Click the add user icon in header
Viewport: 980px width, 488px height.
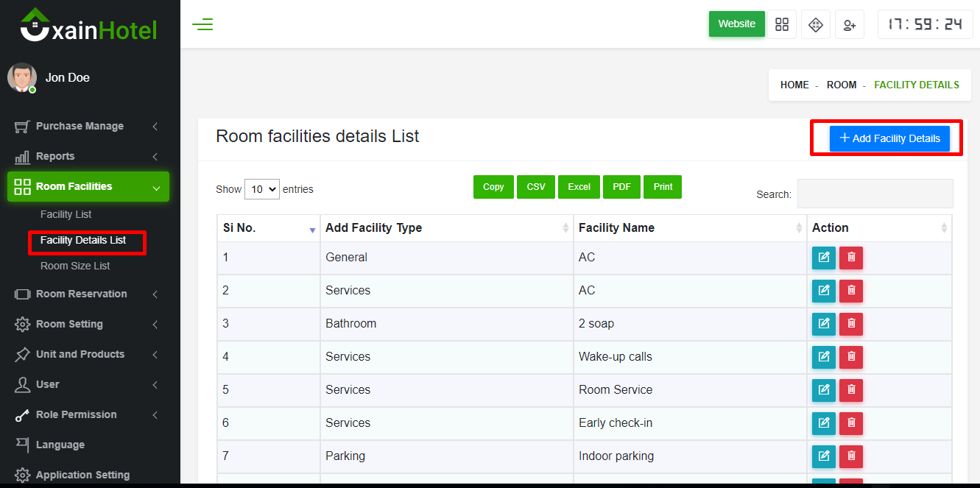849,24
